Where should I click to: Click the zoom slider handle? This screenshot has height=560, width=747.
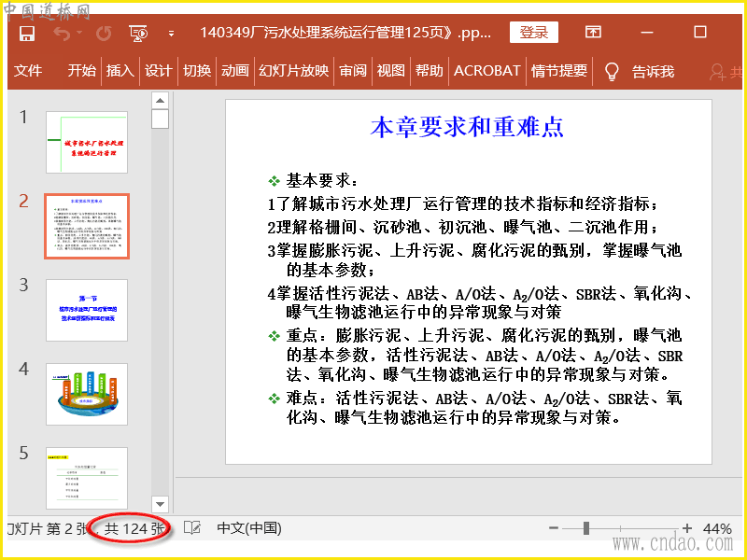pos(586,527)
